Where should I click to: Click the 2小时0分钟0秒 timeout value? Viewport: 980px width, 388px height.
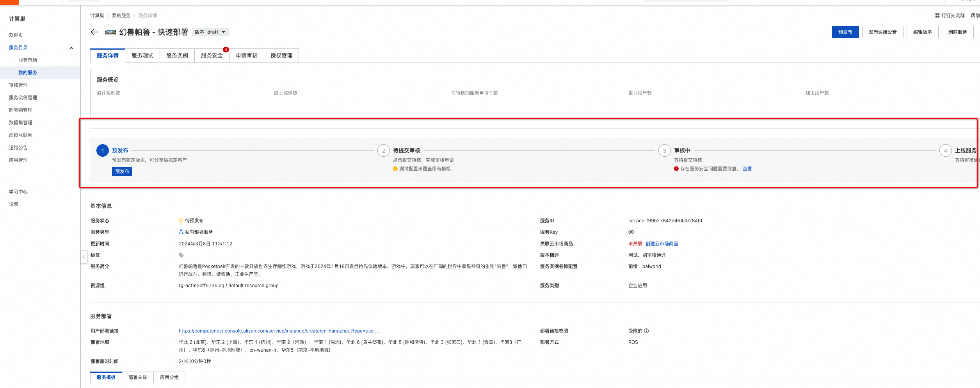[x=195, y=361]
